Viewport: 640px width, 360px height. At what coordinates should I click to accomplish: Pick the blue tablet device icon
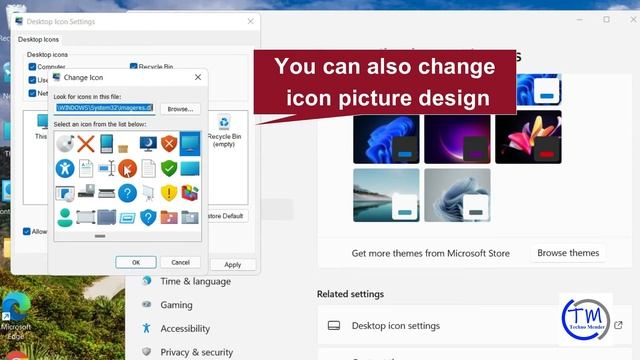click(x=107, y=144)
